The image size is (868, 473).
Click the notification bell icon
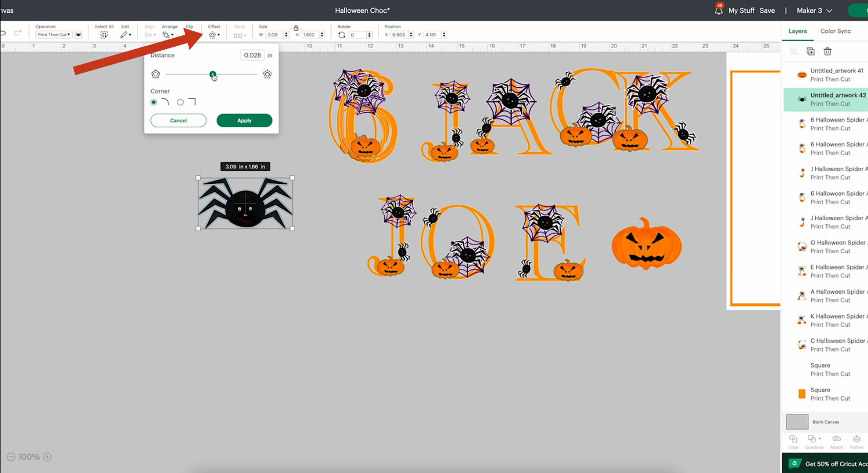(719, 10)
